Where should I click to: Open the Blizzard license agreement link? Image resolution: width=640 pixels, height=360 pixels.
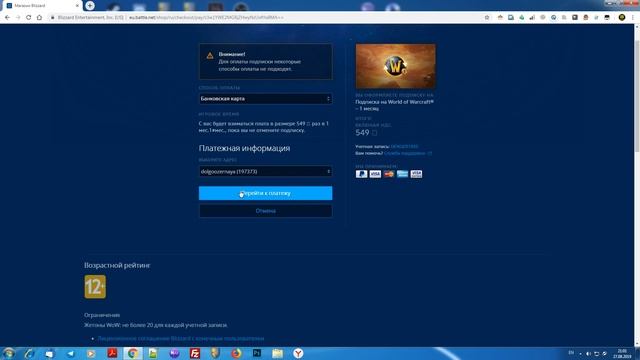pos(180,338)
